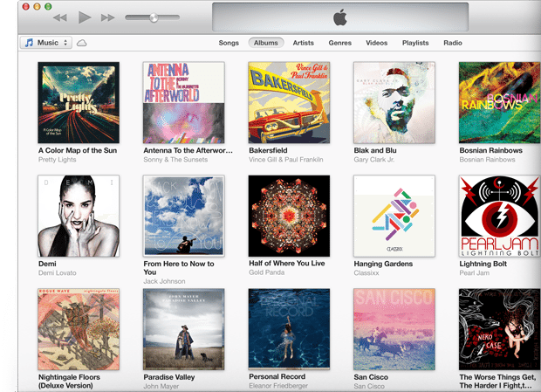Select the Nightingale Floors album cover
541x392 pixels.
(x=79, y=329)
